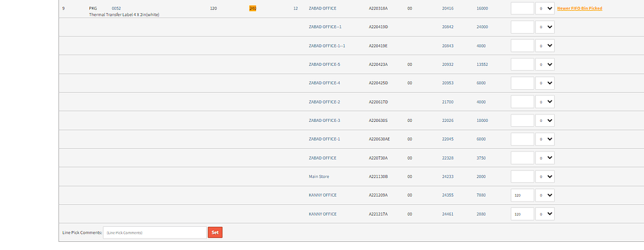
Task: Click the quantity field in the A220630AE row
Action: 523,139
